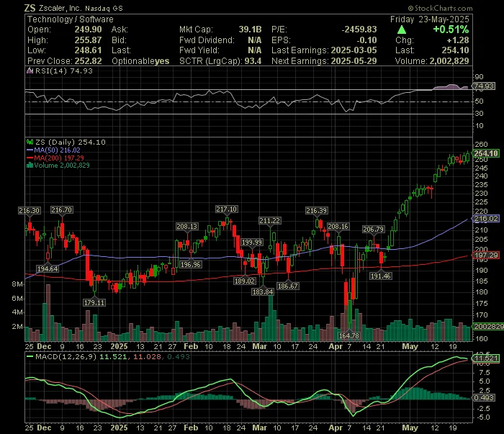Click the 208.16 price peak label
This screenshot has height=434, width=504.
pyautogui.click(x=338, y=227)
